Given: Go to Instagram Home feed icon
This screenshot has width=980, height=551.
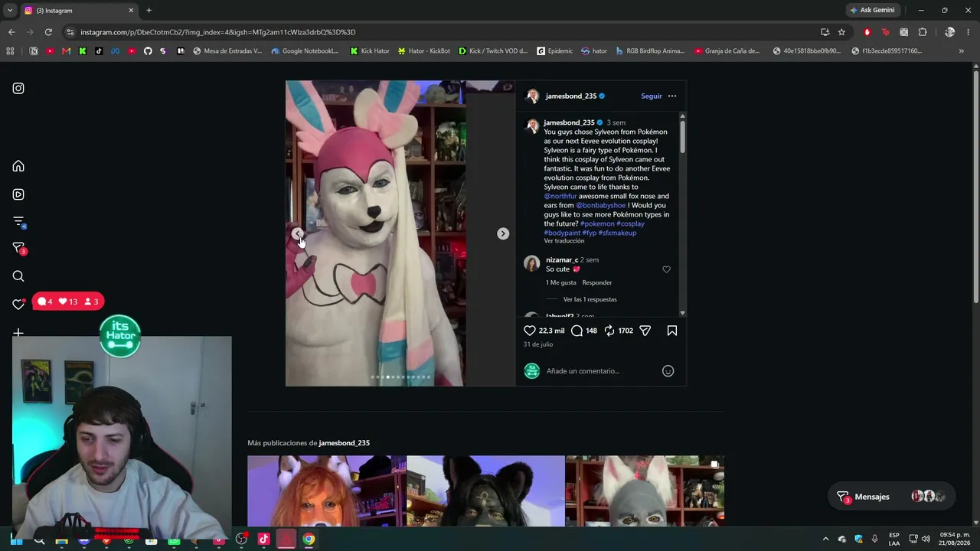Looking at the screenshot, I should pyautogui.click(x=18, y=166).
